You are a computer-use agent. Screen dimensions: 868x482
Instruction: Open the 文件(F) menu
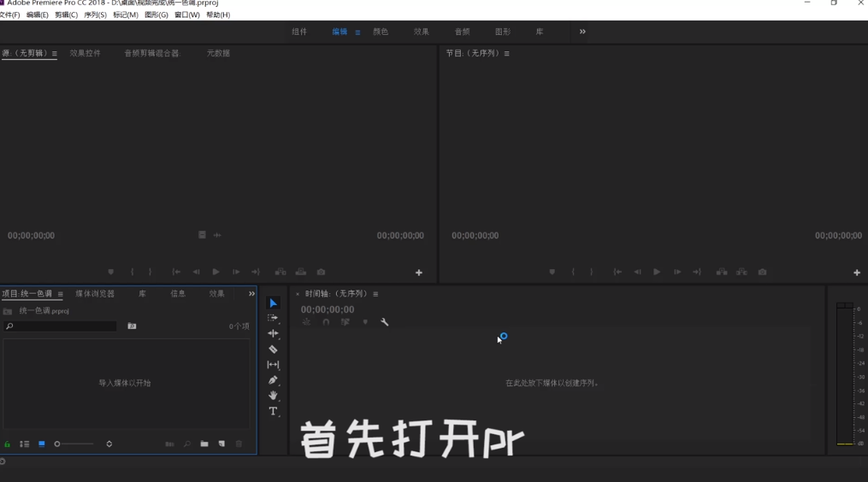9,15
